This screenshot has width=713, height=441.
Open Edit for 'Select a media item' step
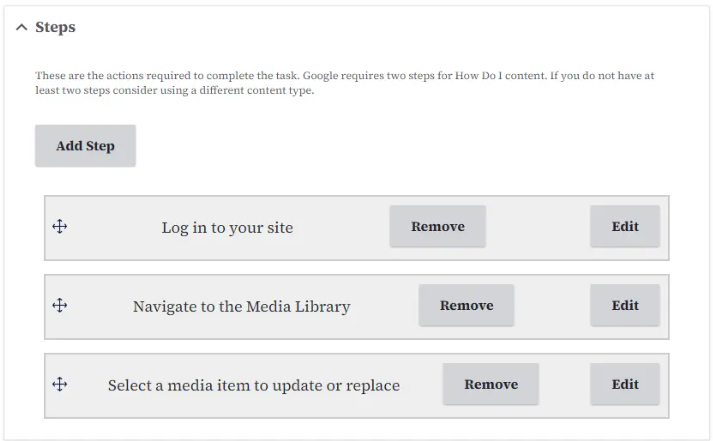click(x=625, y=384)
